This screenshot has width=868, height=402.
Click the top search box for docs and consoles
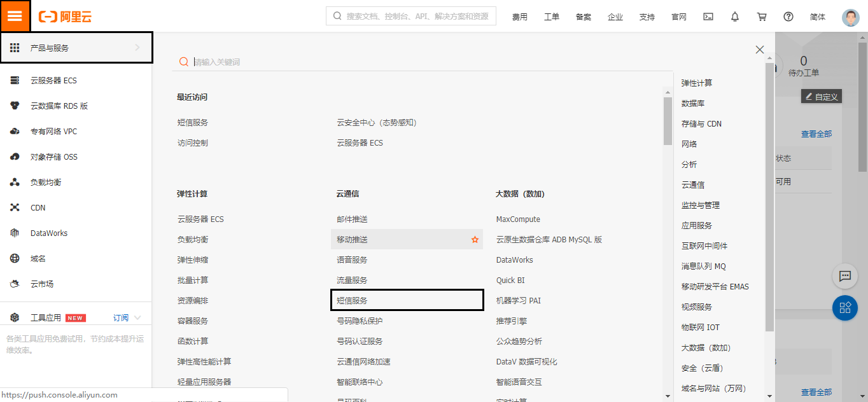click(x=411, y=16)
